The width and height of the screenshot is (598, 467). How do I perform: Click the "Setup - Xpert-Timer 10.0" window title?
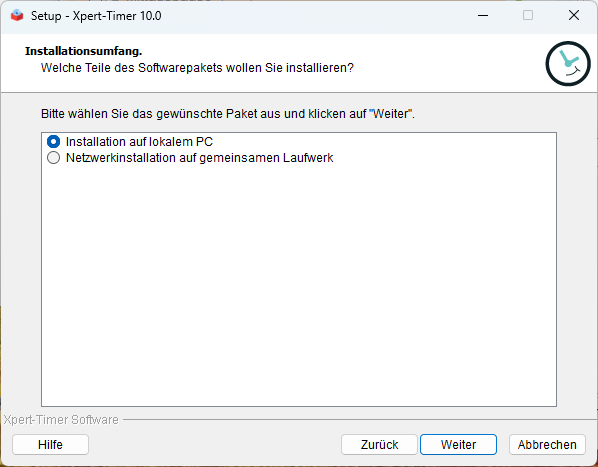(96, 16)
